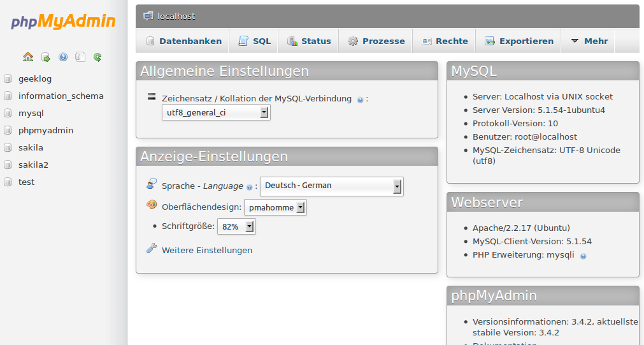Click the help icon next to Sprache - Language
The width and height of the screenshot is (644, 345).
(249, 187)
